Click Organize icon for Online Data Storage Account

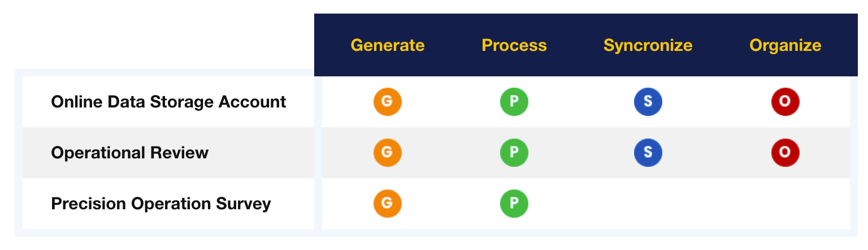click(785, 102)
